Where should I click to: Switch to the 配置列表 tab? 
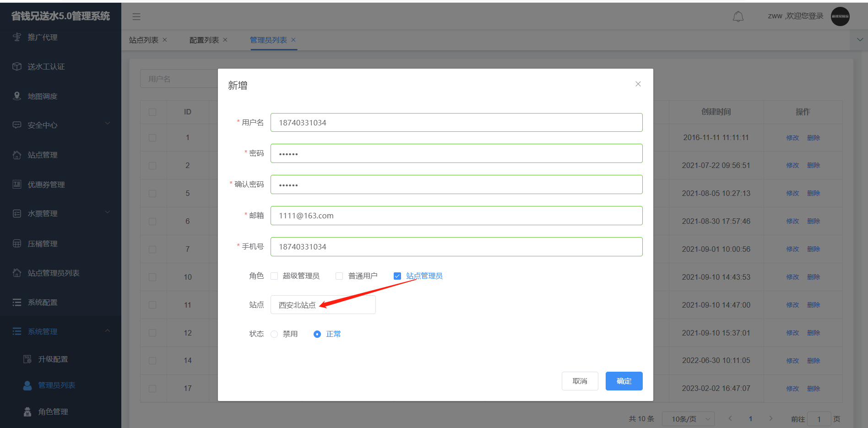tap(204, 40)
